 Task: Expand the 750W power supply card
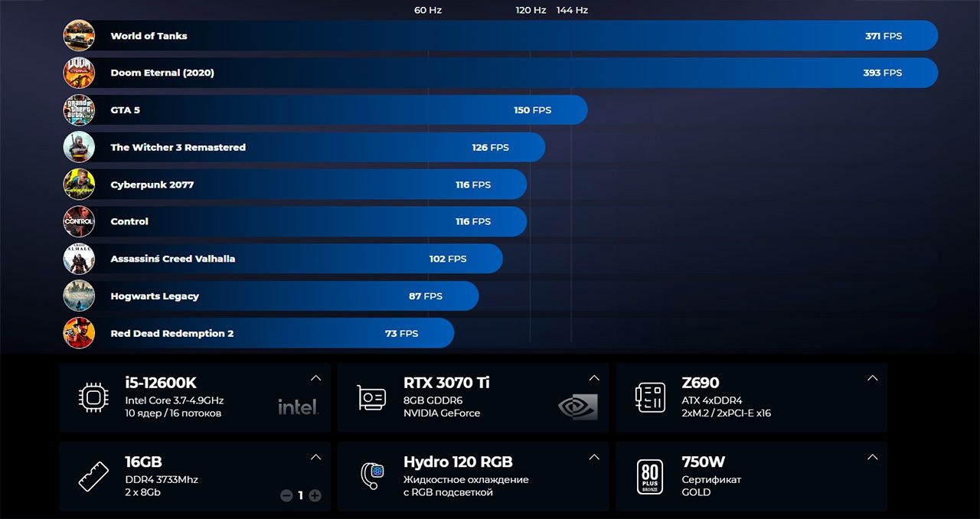[872, 457]
